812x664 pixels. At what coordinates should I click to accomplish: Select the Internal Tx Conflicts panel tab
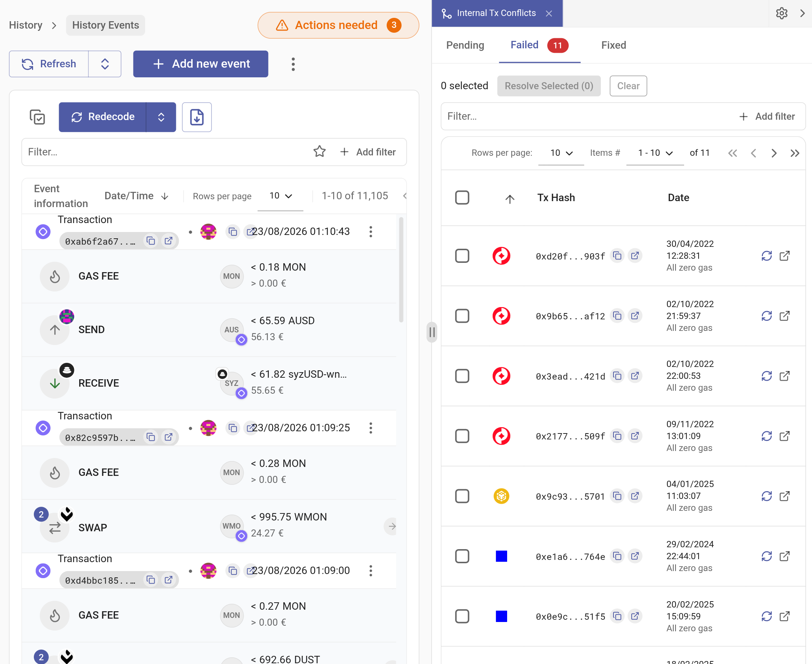point(496,13)
